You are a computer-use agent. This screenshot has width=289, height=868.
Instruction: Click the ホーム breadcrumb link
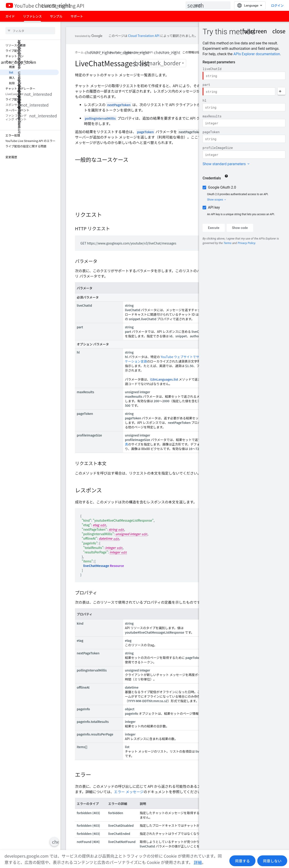(79, 52)
